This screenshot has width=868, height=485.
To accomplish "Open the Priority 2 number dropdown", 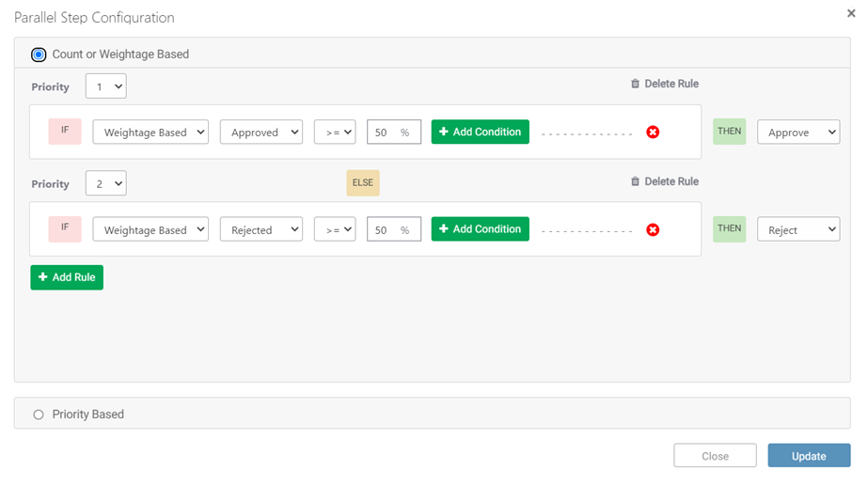I will pos(105,183).
